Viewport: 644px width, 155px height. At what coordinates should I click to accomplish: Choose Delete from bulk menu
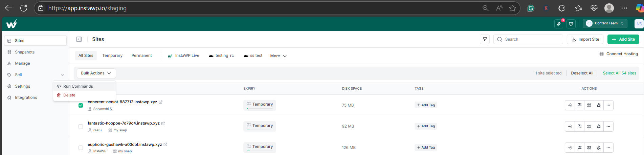click(85, 95)
